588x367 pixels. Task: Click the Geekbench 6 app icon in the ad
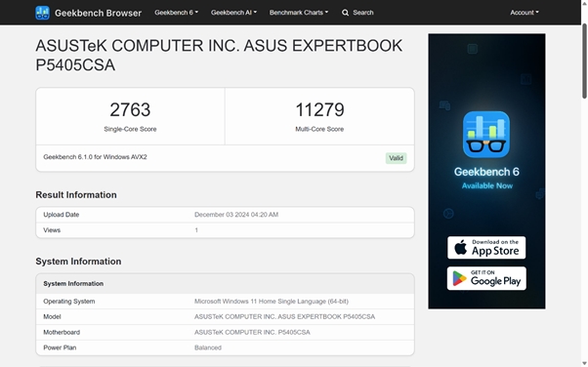(486, 134)
